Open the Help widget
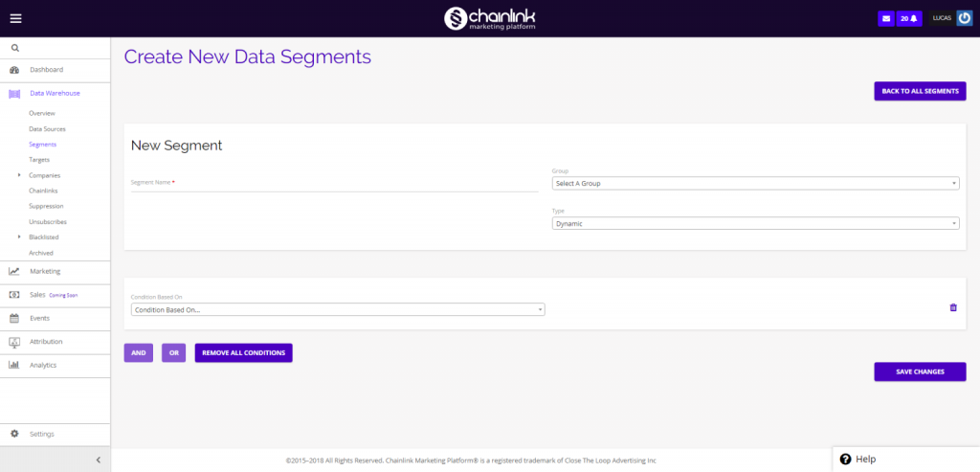980x472 pixels. [906, 459]
